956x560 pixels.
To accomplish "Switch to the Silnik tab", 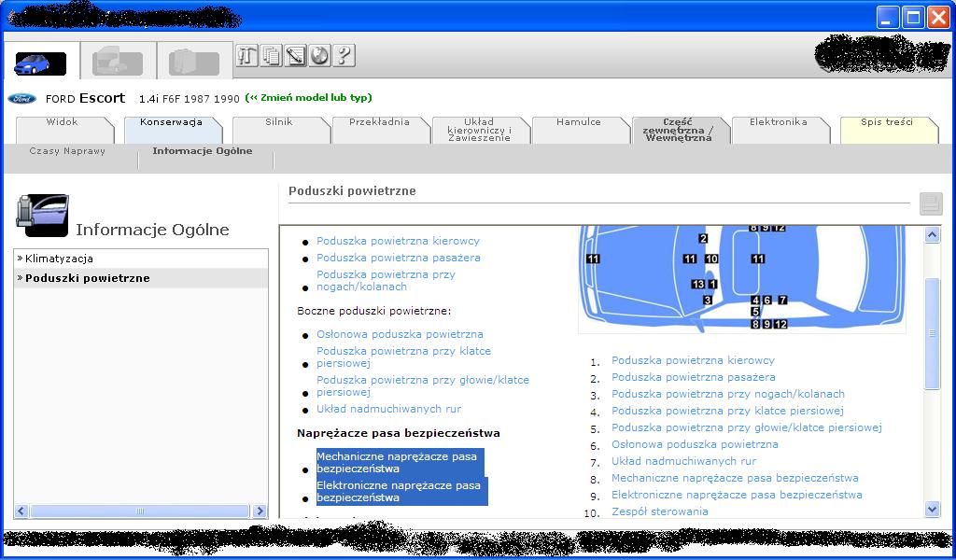I will click(x=278, y=122).
